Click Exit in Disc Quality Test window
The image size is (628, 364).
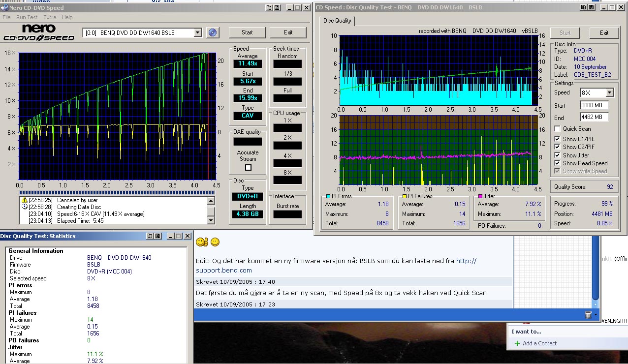[604, 33]
